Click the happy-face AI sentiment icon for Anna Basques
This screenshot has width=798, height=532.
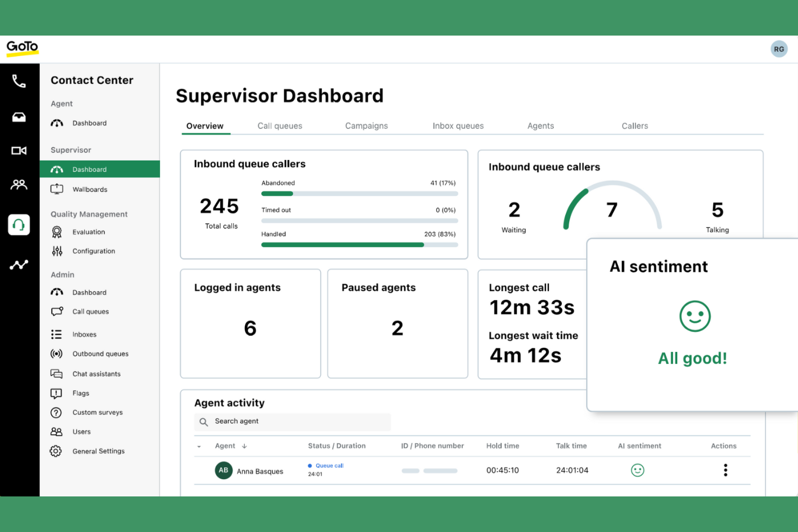[637, 470]
